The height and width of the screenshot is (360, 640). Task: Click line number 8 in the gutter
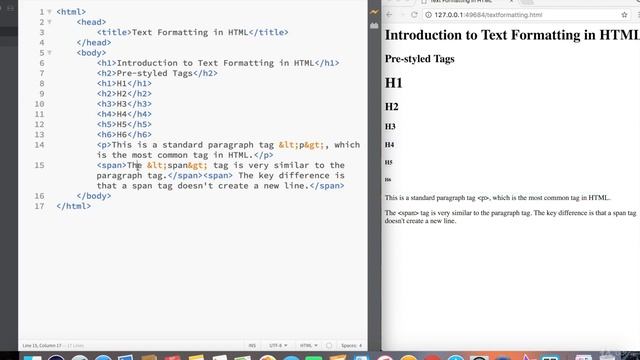coord(42,83)
